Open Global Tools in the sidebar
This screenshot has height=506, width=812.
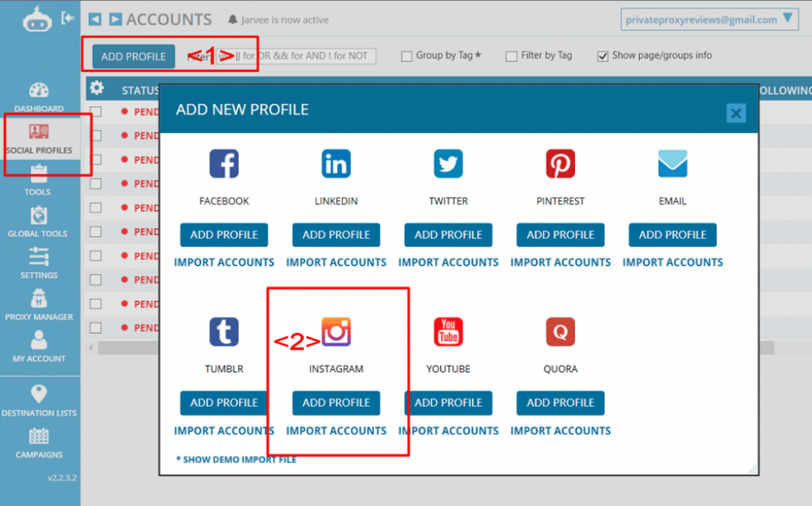[x=38, y=222]
